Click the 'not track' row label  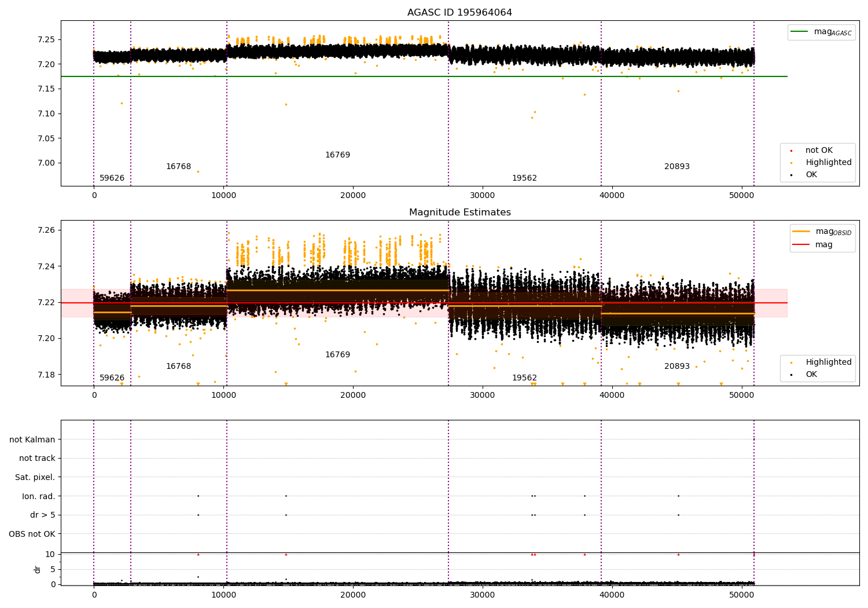click(37, 459)
